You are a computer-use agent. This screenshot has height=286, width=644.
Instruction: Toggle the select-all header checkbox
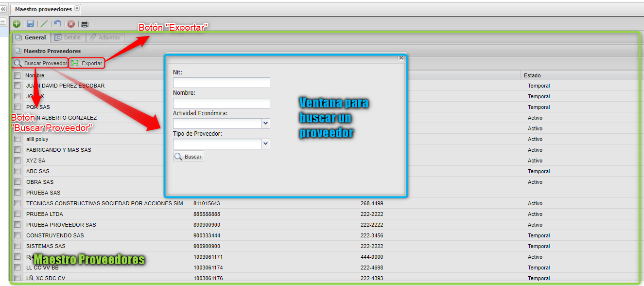point(17,75)
